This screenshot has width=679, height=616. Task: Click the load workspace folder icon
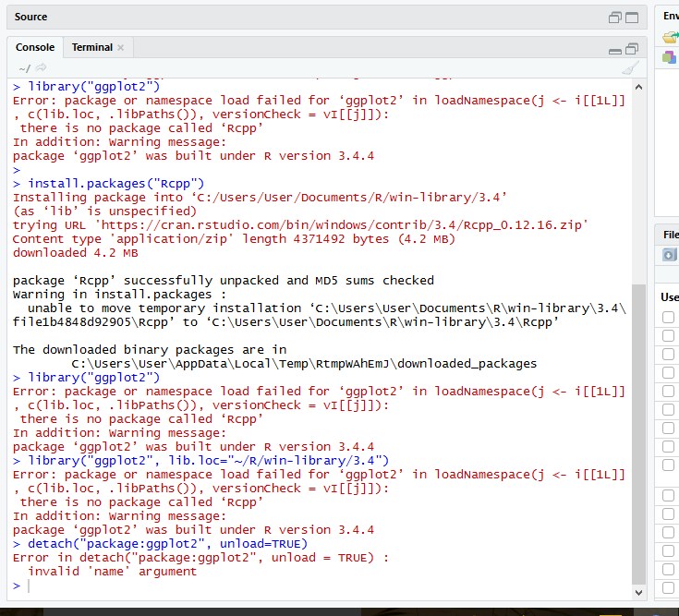click(x=671, y=37)
